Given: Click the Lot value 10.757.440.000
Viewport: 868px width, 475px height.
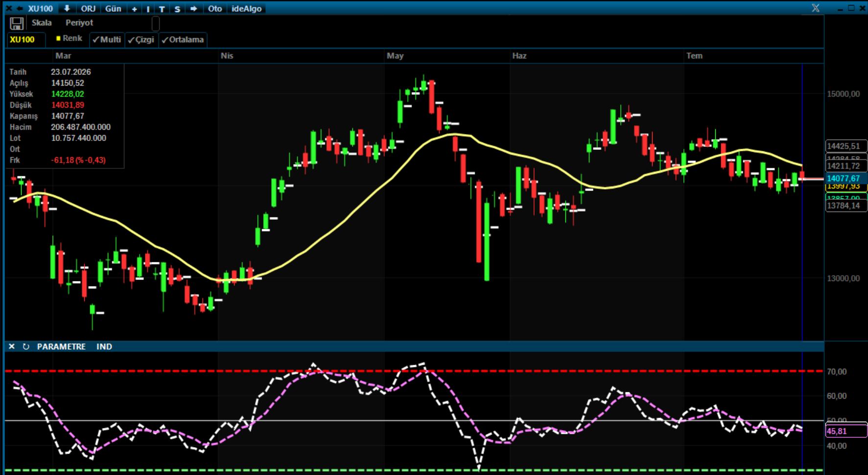Looking at the screenshot, I should (x=78, y=138).
